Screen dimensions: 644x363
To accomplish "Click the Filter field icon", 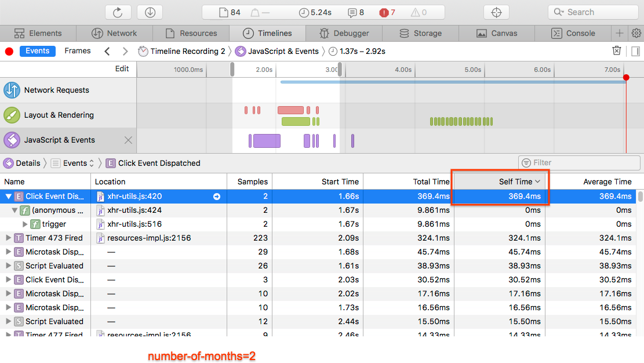I will (x=526, y=163).
